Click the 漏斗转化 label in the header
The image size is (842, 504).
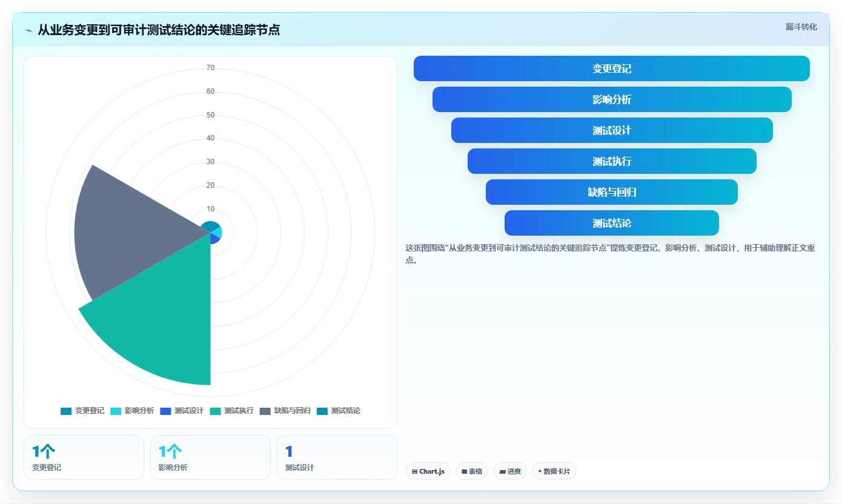pyautogui.click(x=801, y=27)
